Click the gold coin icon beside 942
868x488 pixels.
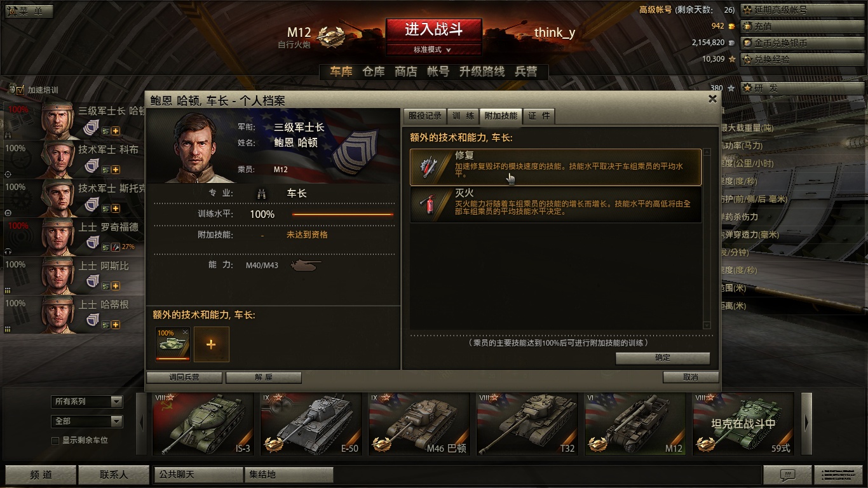[x=731, y=26]
